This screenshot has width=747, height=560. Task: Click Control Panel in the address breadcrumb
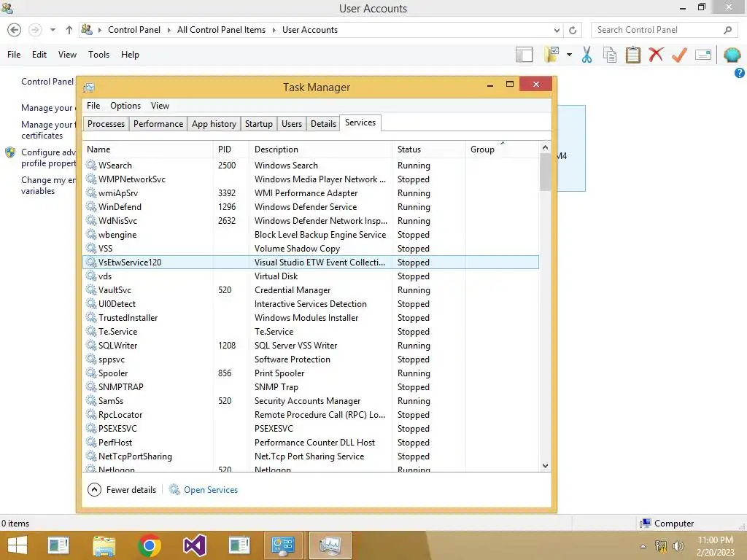tap(134, 30)
